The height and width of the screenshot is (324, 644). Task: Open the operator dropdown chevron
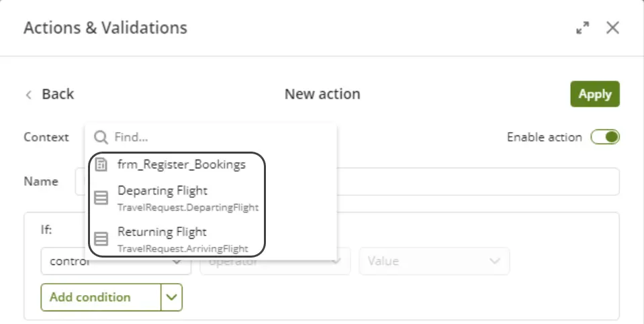[336, 261]
